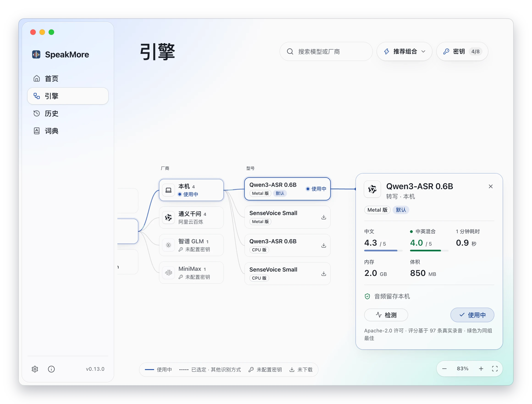Image resolution: width=532 pixels, height=404 pixels.
Task: Download SenseVoice Small Metal 版
Action: [x=324, y=217]
